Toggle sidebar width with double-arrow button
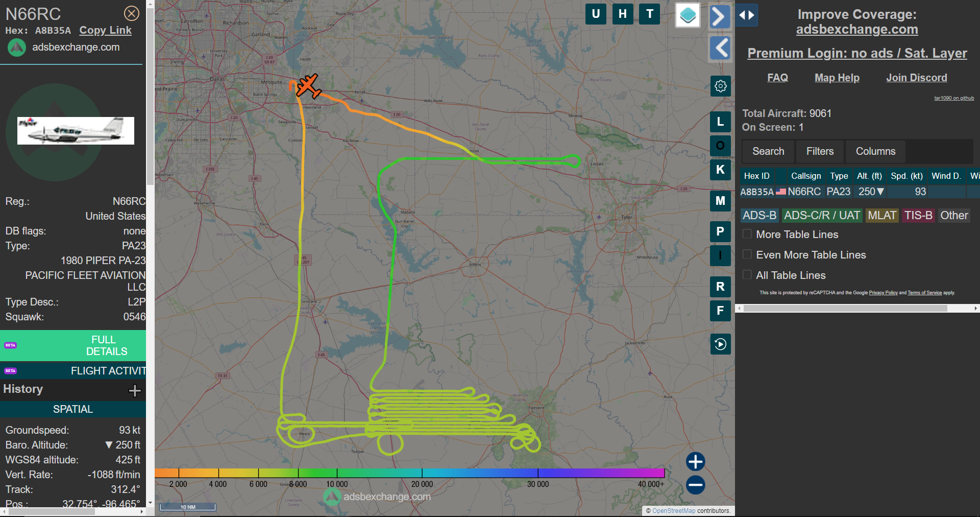Screen dimensions: 980x517 pos(747,15)
